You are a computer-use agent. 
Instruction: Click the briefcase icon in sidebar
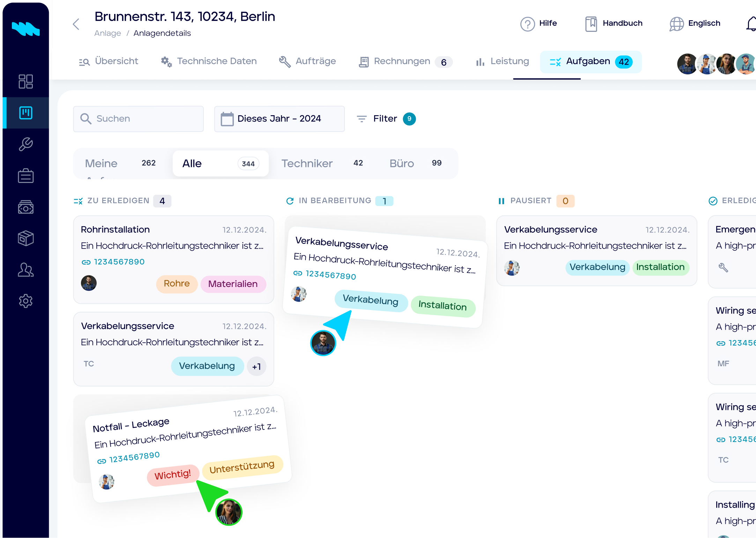(x=25, y=176)
